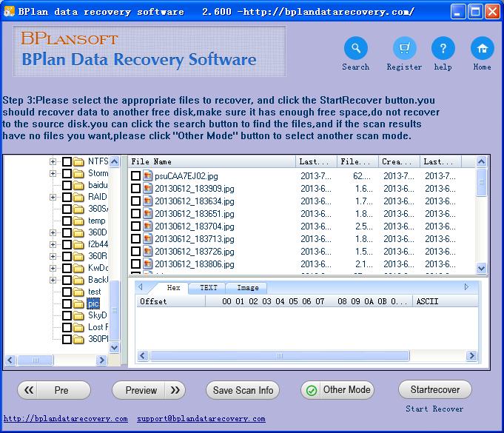Click the green checkmark on Other Mode
The image size is (504, 433).
(x=311, y=391)
